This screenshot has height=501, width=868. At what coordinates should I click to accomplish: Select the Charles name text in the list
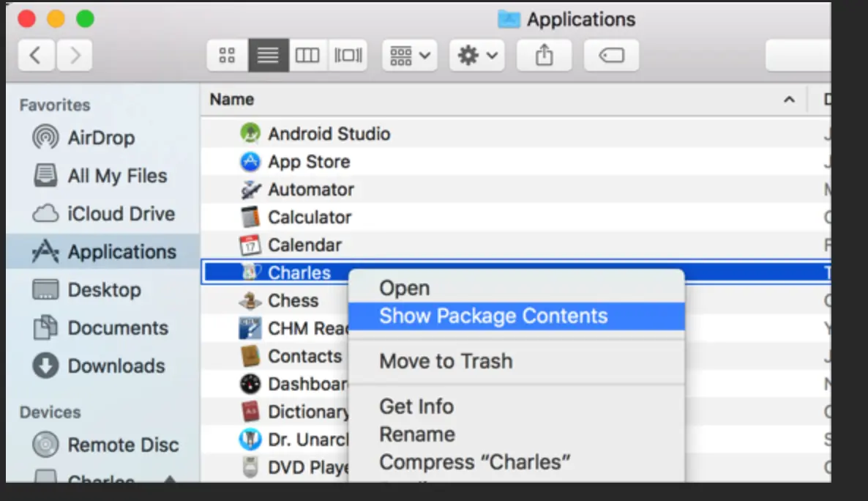tap(299, 272)
